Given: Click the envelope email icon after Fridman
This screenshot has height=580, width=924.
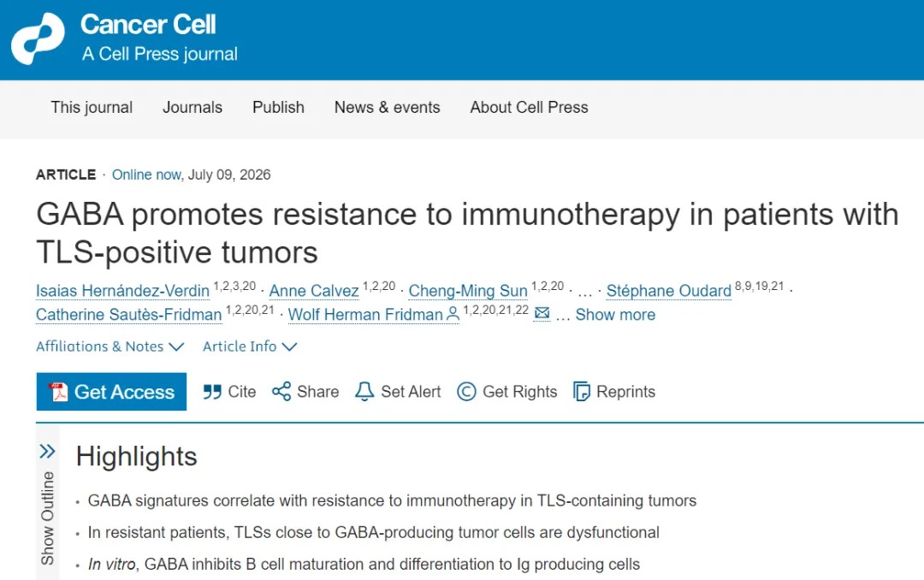Looking at the screenshot, I should click(542, 313).
